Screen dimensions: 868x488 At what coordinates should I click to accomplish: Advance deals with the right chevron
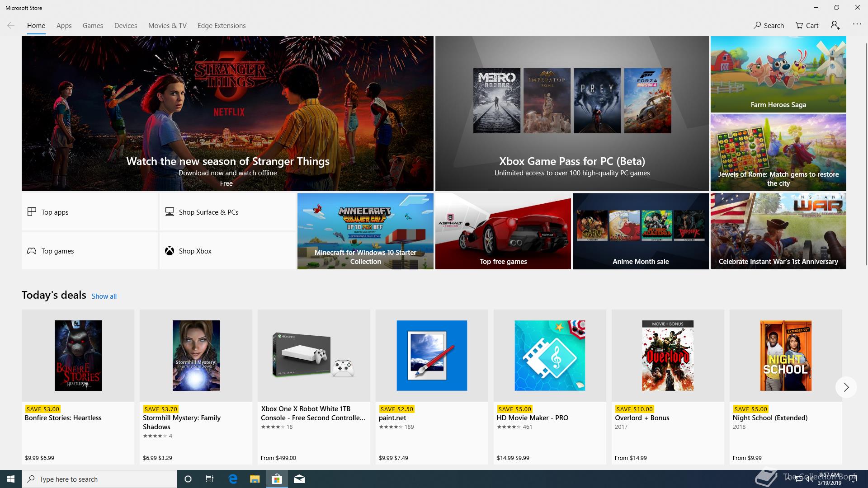pyautogui.click(x=846, y=387)
